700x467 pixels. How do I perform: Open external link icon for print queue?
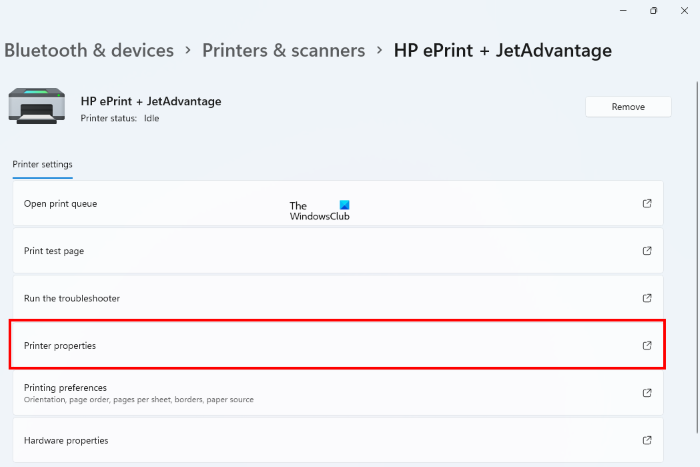coord(647,204)
